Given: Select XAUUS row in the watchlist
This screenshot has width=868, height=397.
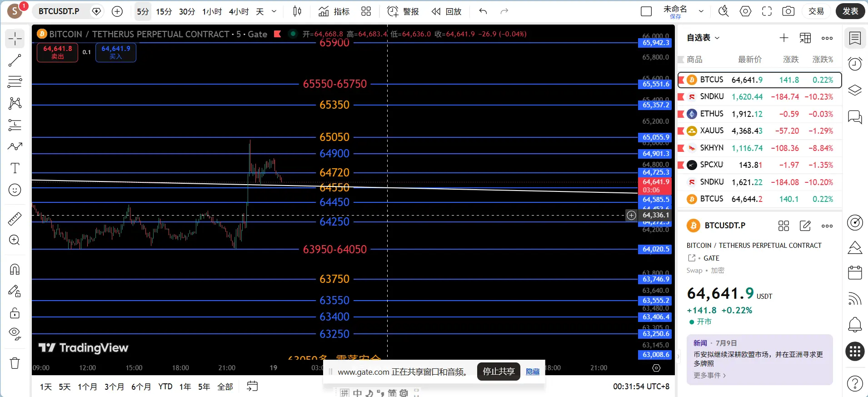Looking at the screenshot, I should click(x=759, y=131).
